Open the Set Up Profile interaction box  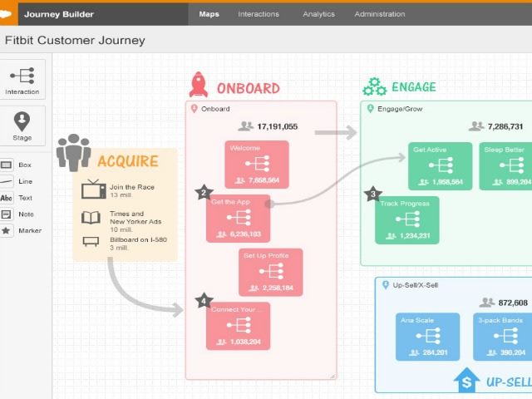click(271, 272)
